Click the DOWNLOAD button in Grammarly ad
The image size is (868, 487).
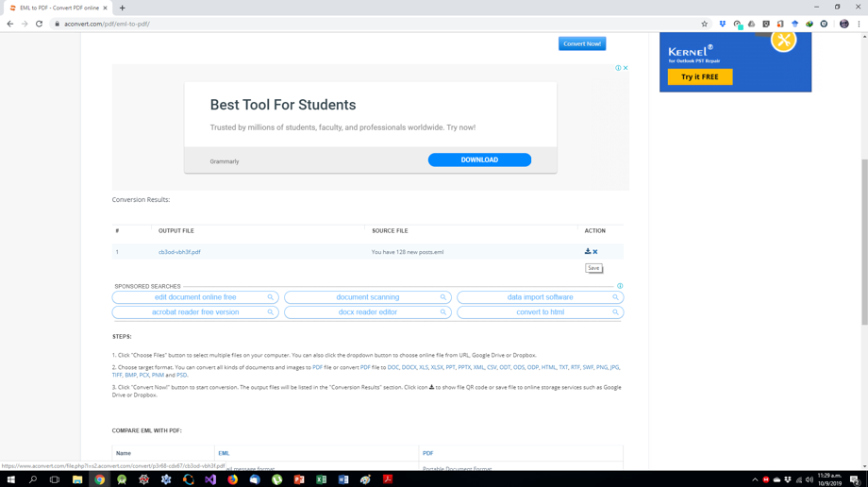479,160
